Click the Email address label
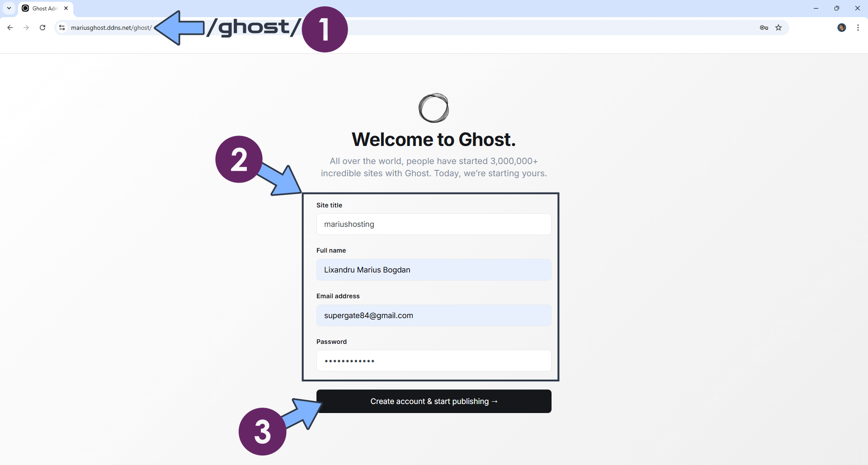Viewport: 868px width, 465px height. 338,296
